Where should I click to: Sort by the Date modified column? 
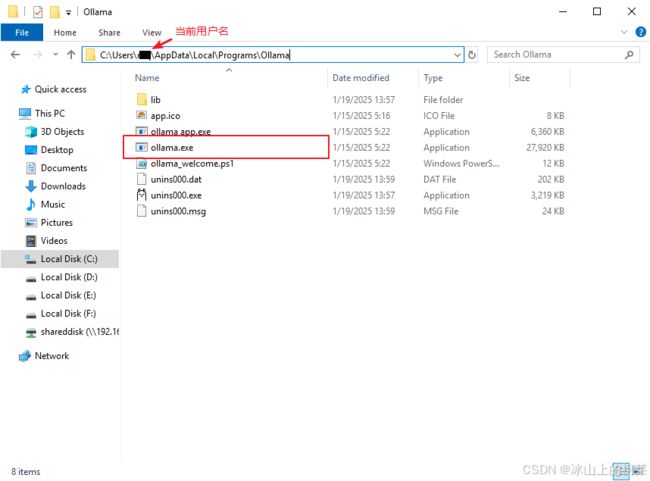click(361, 78)
